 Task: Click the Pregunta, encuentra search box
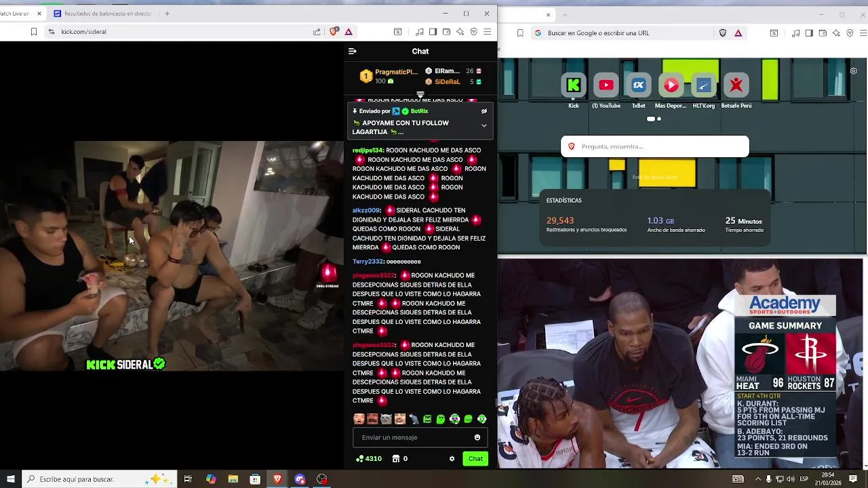tap(655, 146)
